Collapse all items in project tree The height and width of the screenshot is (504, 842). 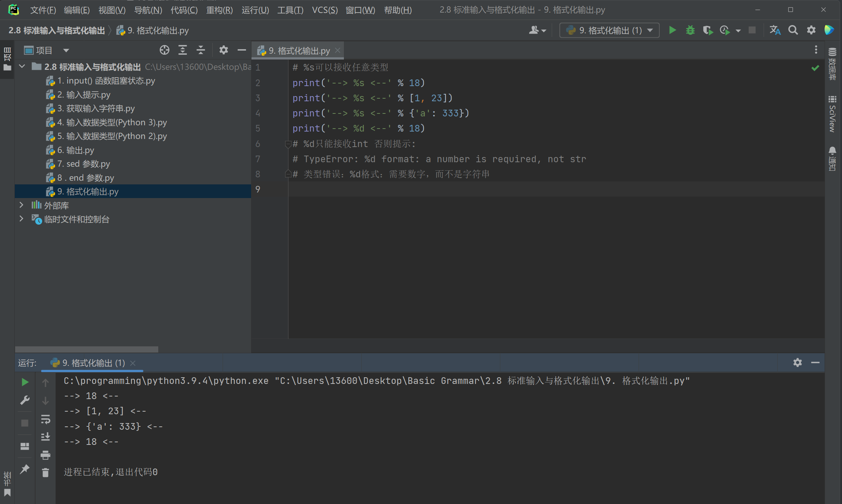point(201,50)
